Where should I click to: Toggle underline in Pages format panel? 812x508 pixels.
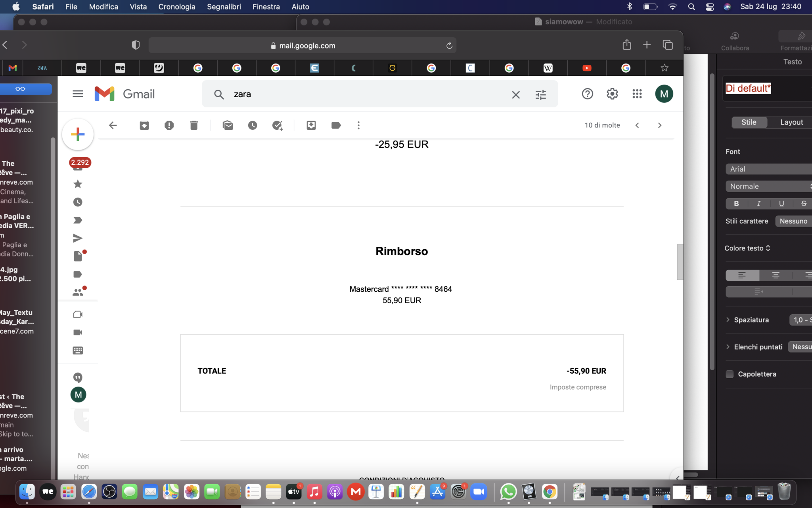pyautogui.click(x=781, y=204)
